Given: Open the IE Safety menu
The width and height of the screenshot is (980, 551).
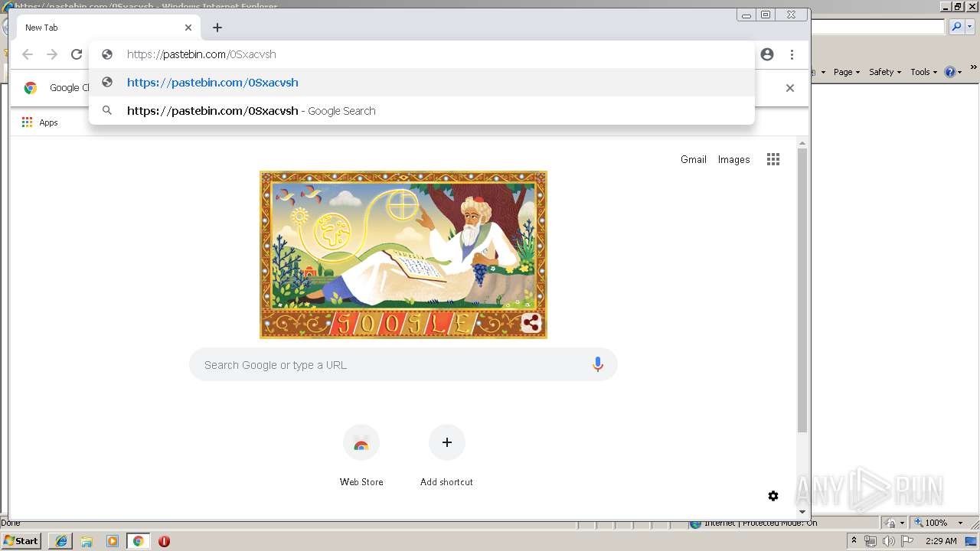Looking at the screenshot, I should click(884, 72).
